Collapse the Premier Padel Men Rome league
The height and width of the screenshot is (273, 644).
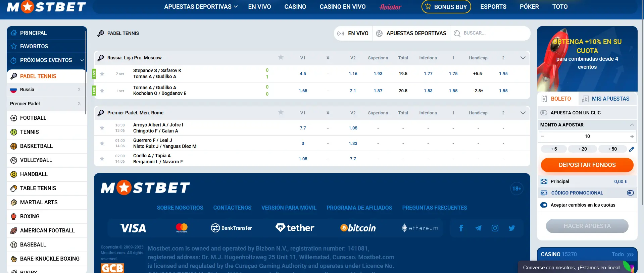click(523, 113)
